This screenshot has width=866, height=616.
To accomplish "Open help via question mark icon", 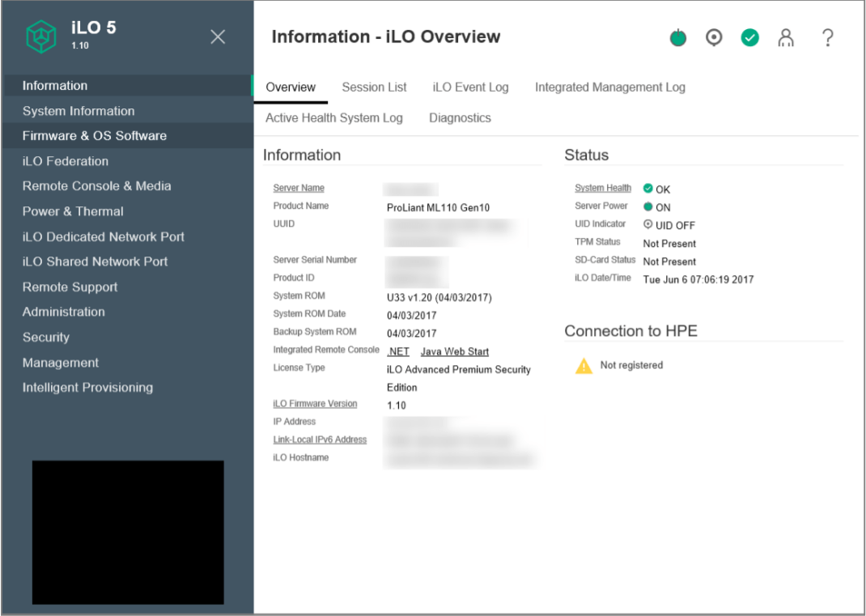I will click(x=827, y=38).
